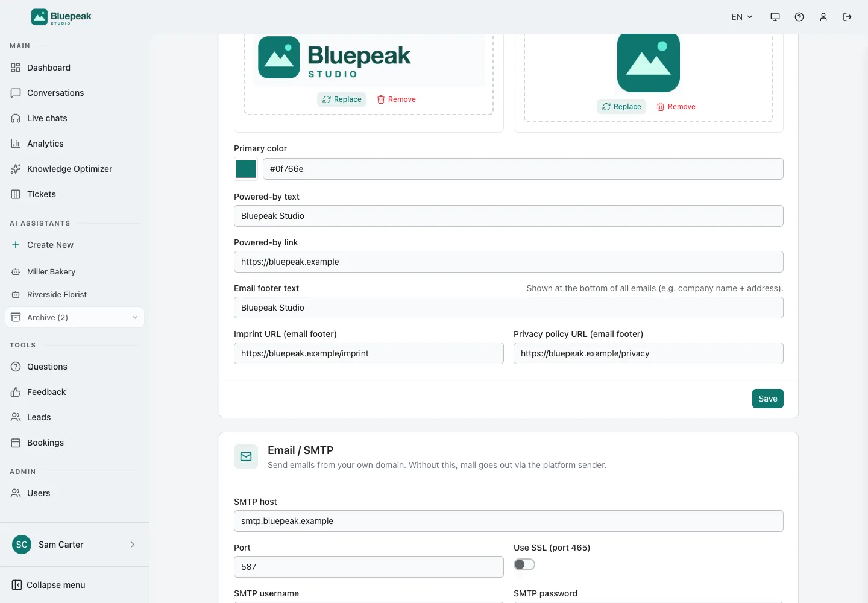Viewport: 868px width, 603px height.
Task: Click the Leads icon in sidebar
Action: 16,417
